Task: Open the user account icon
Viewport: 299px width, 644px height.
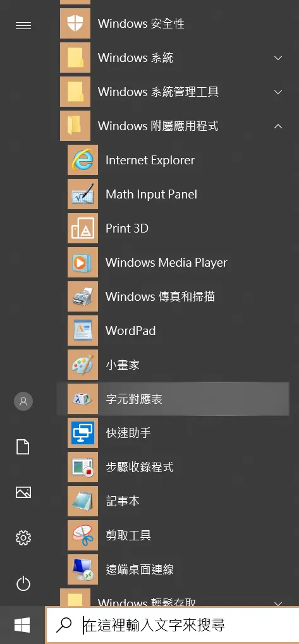Action: [23, 401]
